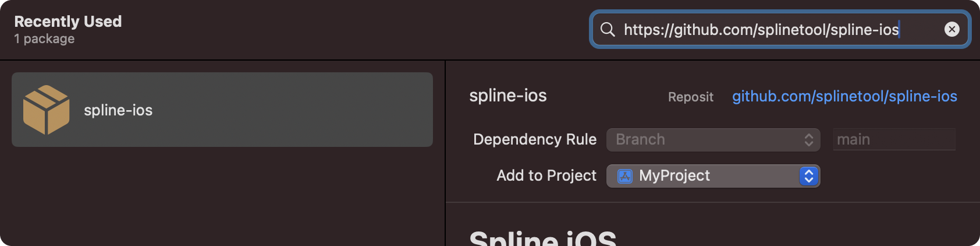Click the spline-ios title in detail pane
The image size is (980, 246).
(508, 96)
